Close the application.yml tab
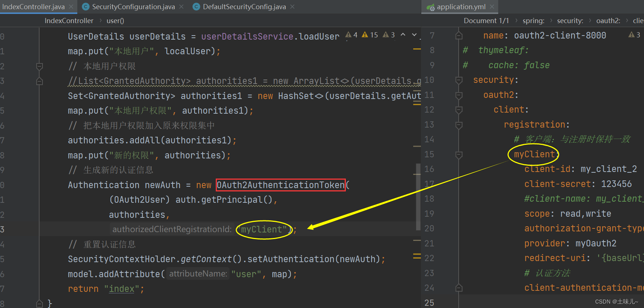Image resolution: width=644 pixels, height=308 pixels. [x=492, y=7]
